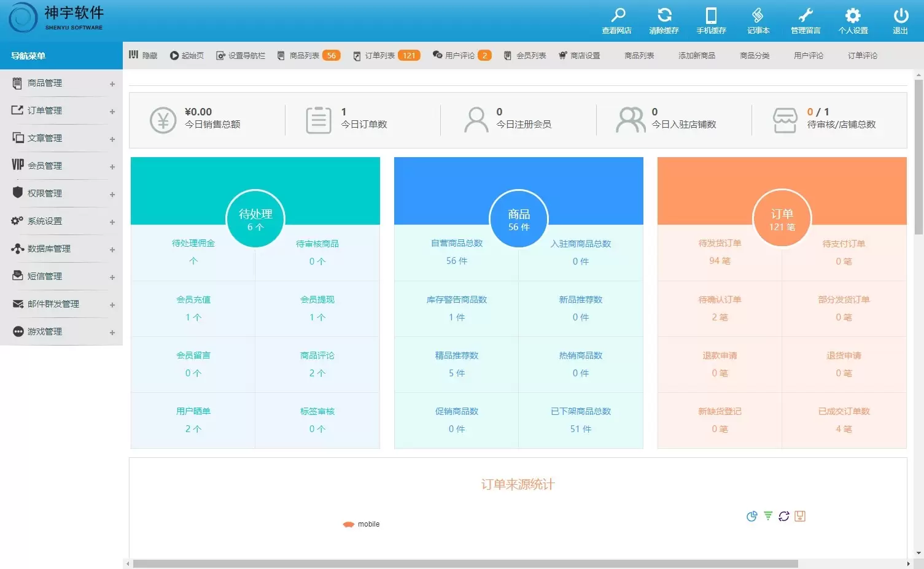This screenshot has height=569, width=924.
Task: Click the chart restore refresh icon
Action: pos(784,516)
